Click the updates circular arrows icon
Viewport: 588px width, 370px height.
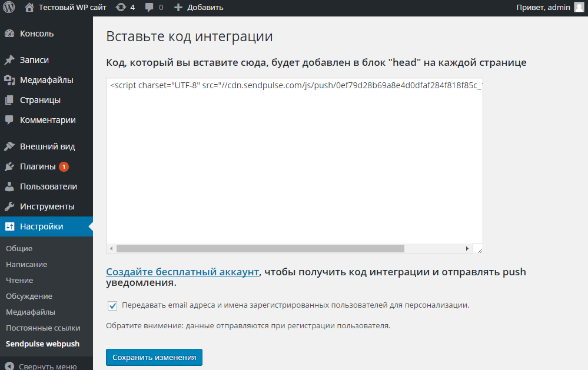(121, 8)
